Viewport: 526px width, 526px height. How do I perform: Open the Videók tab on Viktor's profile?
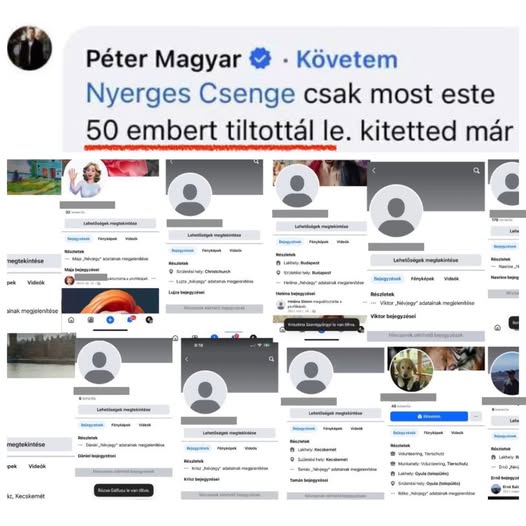click(x=451, y=279)
